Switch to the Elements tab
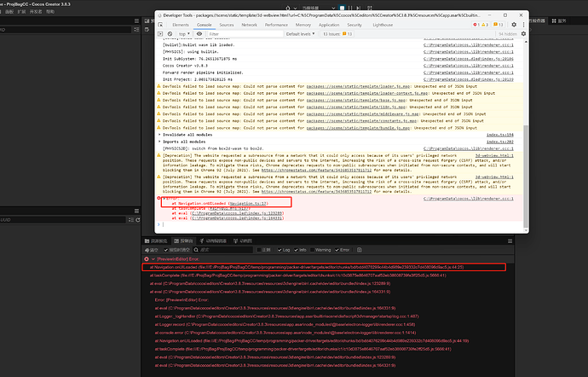The width and height of the screenshot is (588, 377). click(x=181, y=25)
